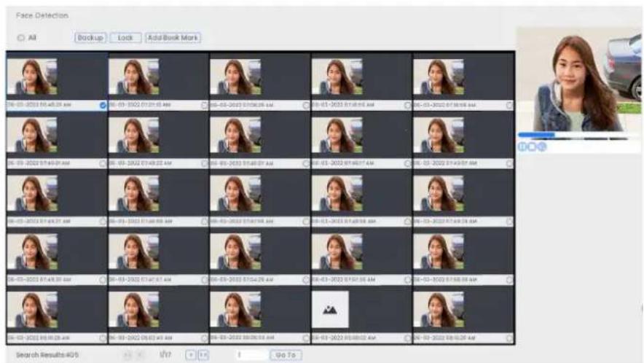Tick checkbox of second row first face result

click(x=103, y=163)
